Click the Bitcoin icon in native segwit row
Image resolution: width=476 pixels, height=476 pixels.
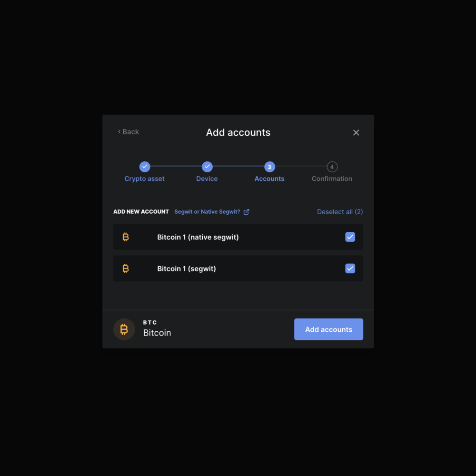(x=126, y=237)
